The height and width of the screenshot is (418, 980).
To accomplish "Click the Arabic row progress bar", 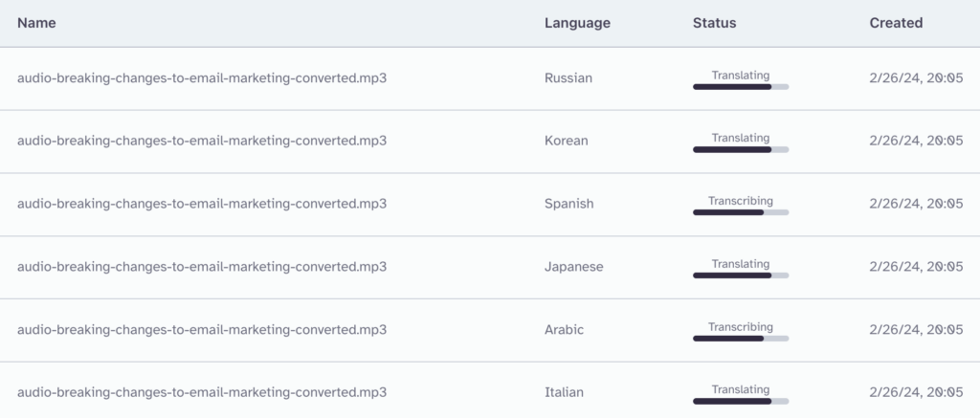I will pos(740,339).
